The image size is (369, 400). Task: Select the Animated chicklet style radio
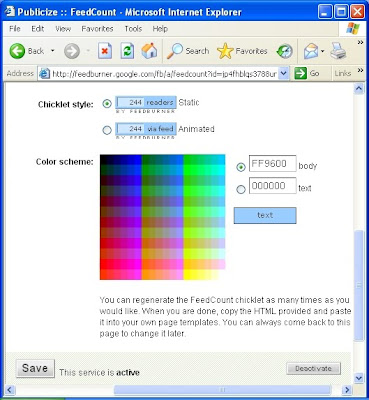coord(107,130)
